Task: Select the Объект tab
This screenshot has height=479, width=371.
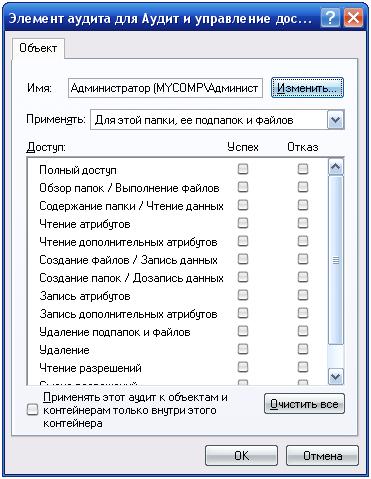Action: pyautogui.click(x=38, y=48)
